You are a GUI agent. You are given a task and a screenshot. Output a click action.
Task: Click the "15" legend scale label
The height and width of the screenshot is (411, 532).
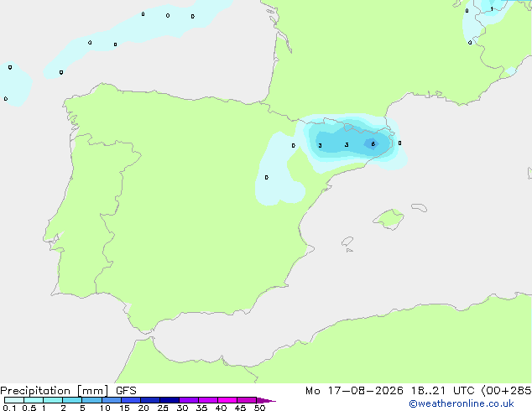pos(124,408)
